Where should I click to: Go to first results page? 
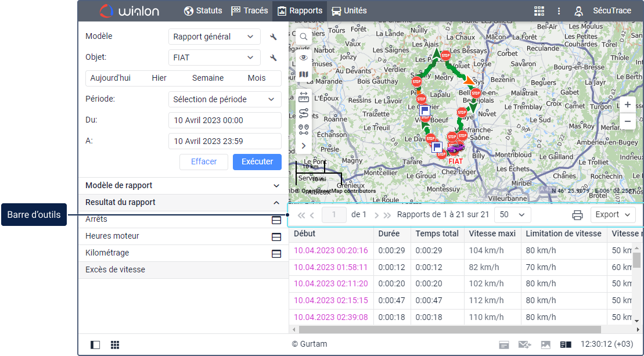pos(301,215)
